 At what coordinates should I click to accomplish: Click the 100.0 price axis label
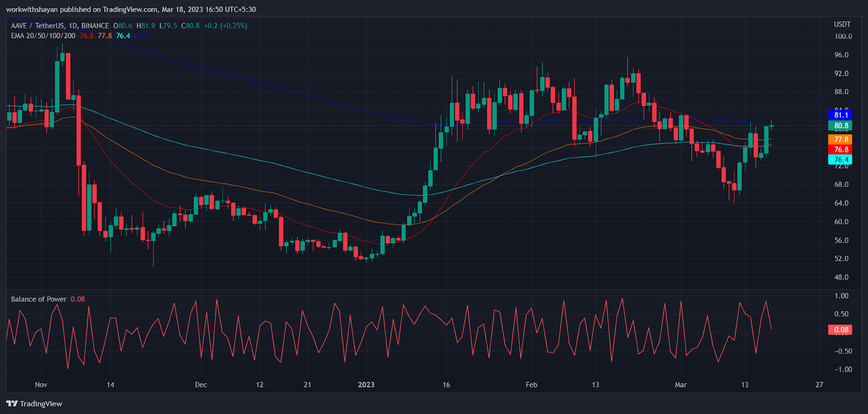(843, 36)
